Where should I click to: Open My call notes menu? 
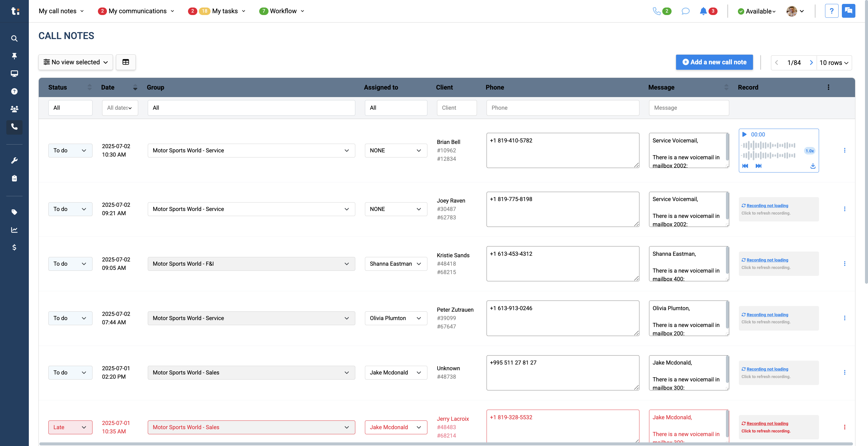61,11
